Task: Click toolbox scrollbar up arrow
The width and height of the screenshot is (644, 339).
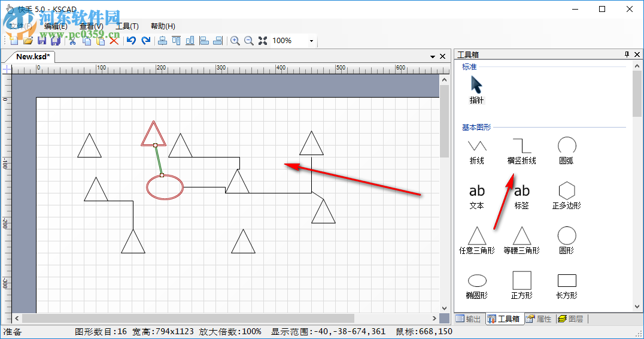Action: coord(637,66)
